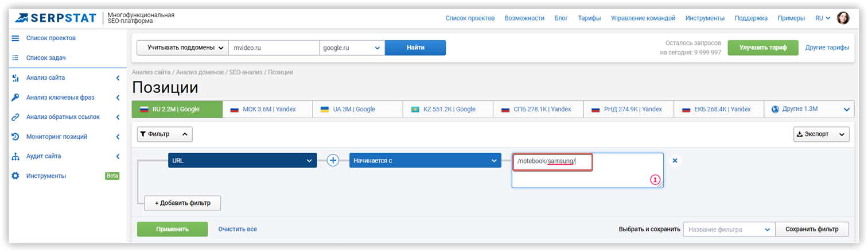Open Экспорт dropdown
868x252 pixels.
(x=821, y=134)
